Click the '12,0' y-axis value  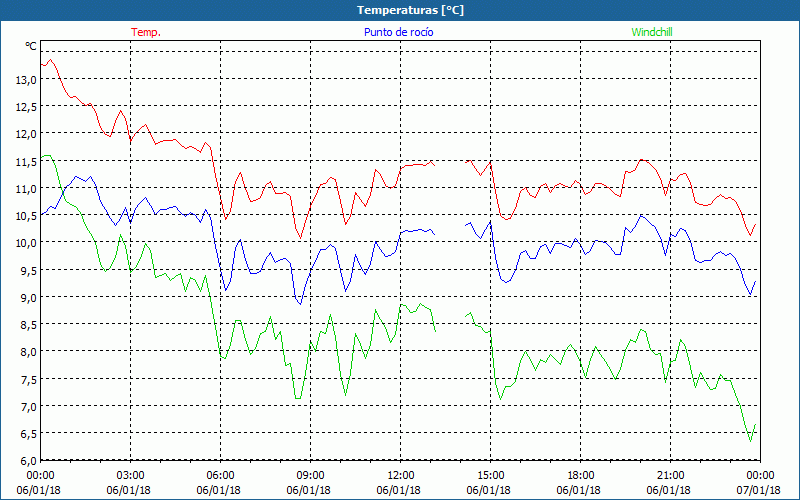[x=26, y=134]
